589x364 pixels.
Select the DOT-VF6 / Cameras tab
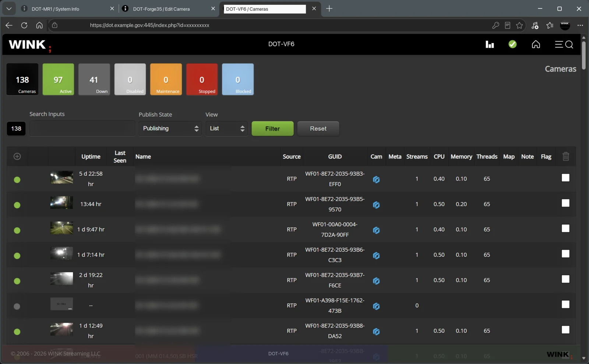[270, 9]
